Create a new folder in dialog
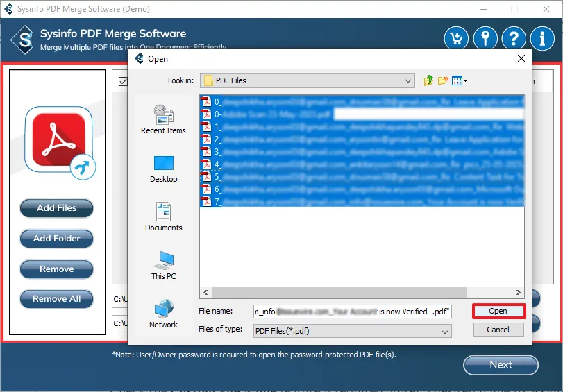563x392 pixels. tap(443, 81)
